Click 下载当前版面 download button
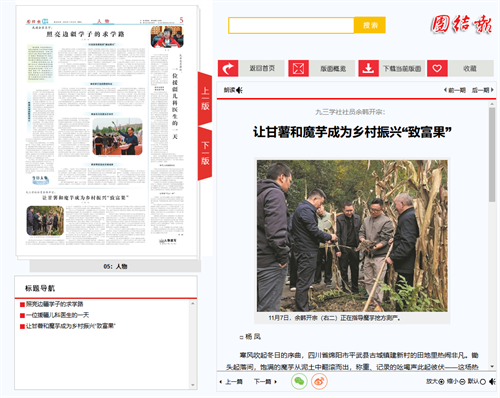Image resolution: width=500 pixels, height=398 pixels. [402, 69]
